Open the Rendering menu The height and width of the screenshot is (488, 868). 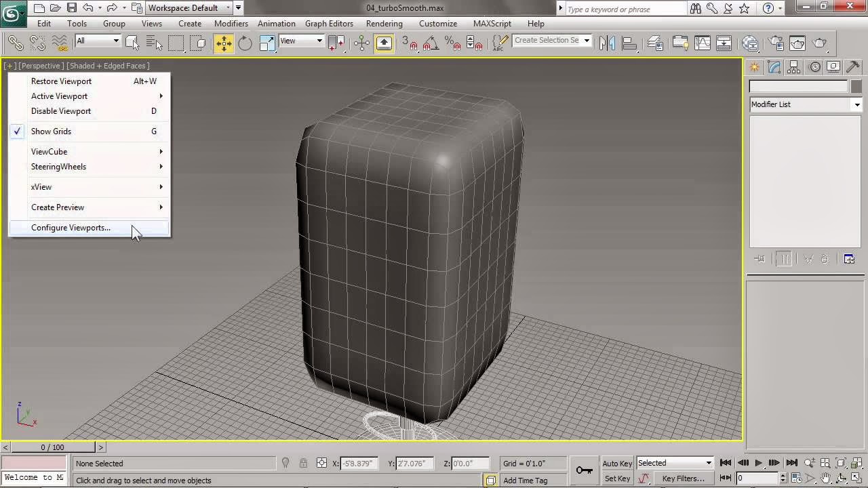[x=384, y=24]
